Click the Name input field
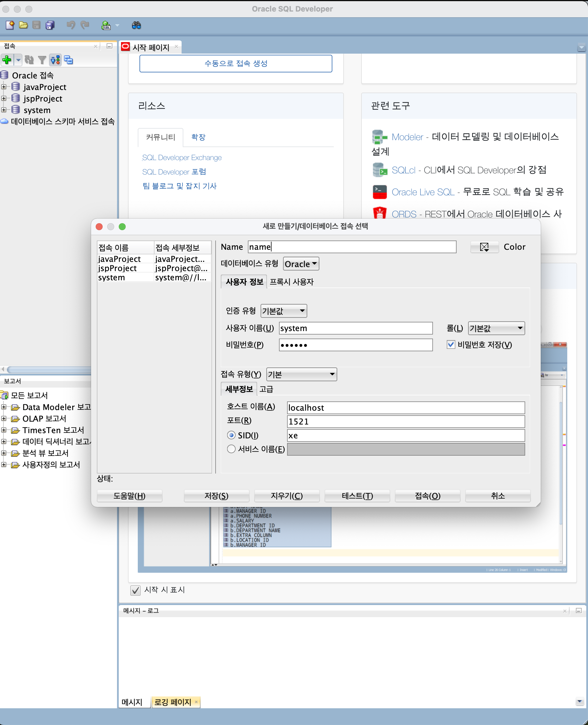This screenshot has width=588, height=725. pos(352,247)
